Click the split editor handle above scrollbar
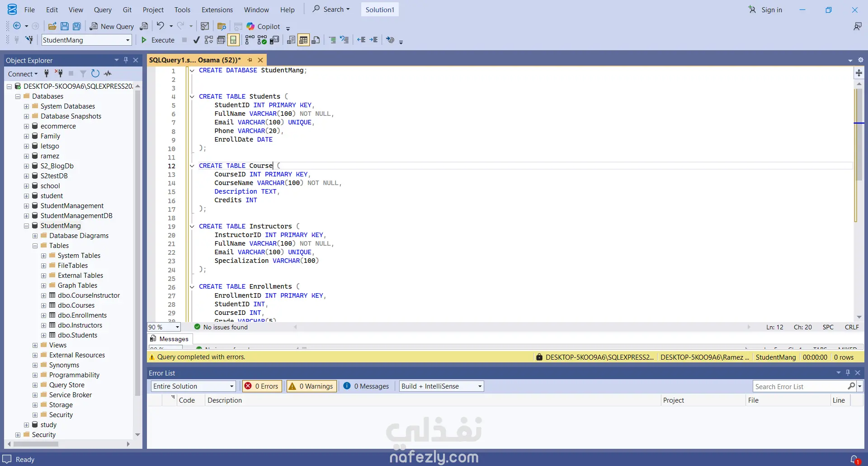This screenshot has width=868, height=466. 859,73
